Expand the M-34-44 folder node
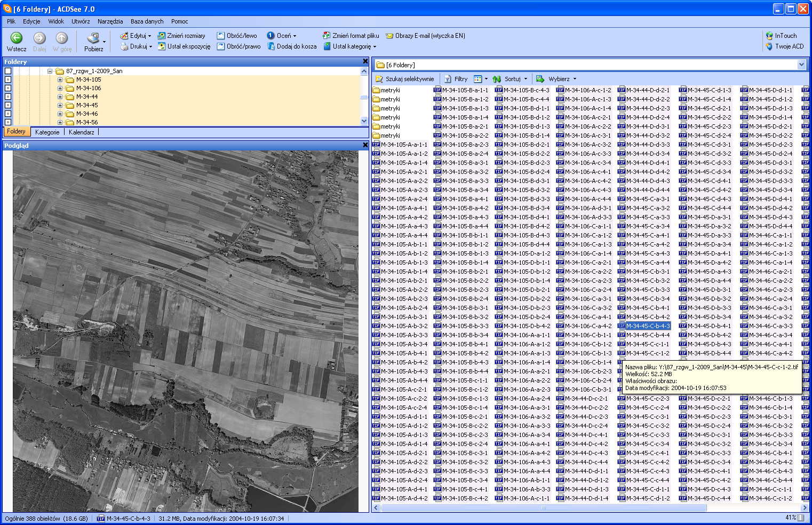 60,97
